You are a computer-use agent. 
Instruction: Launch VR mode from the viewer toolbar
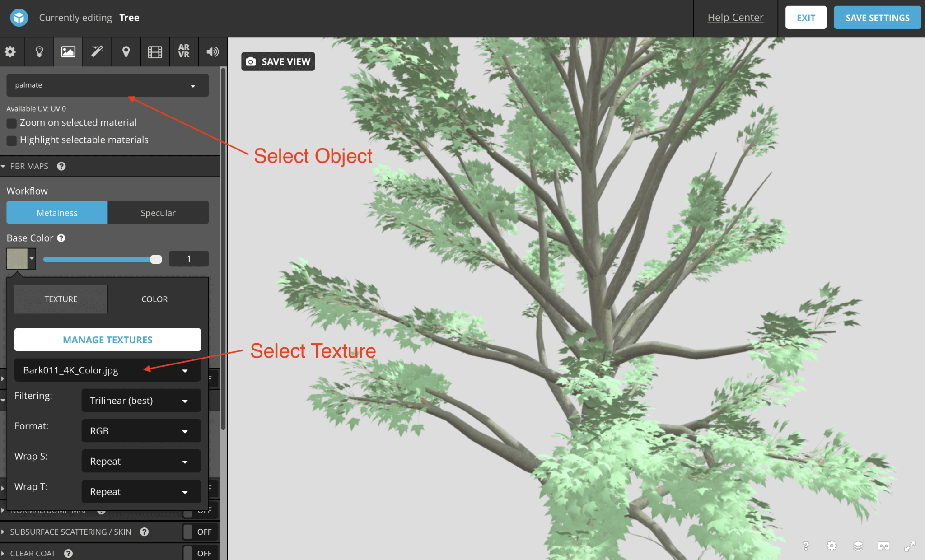pyautogui.click(x=883, y=546)
